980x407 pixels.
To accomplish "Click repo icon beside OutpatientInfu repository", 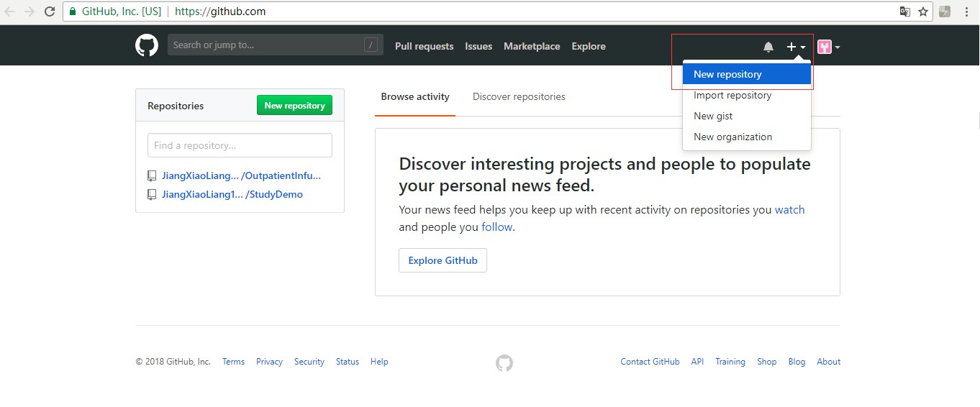I will pyautogui.click(x=152, y=175).
